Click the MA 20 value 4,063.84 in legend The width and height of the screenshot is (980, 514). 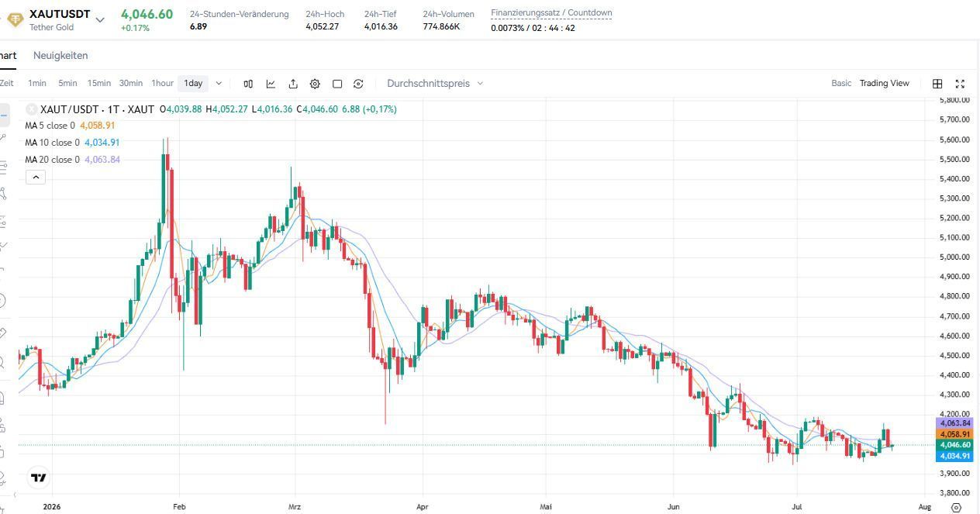coord(102,160)
